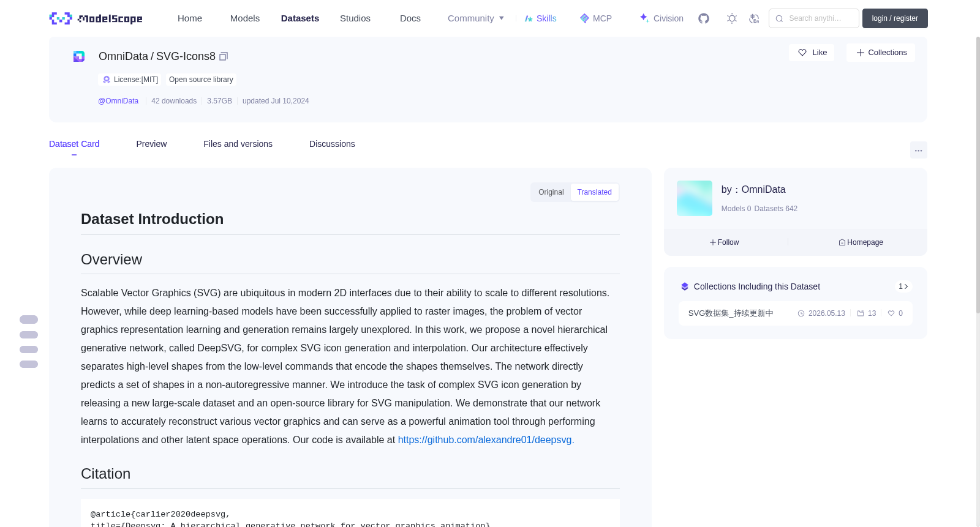The image size is (980, 527).
Task: Click the license badge icon
Action: [x=107, y=80]
